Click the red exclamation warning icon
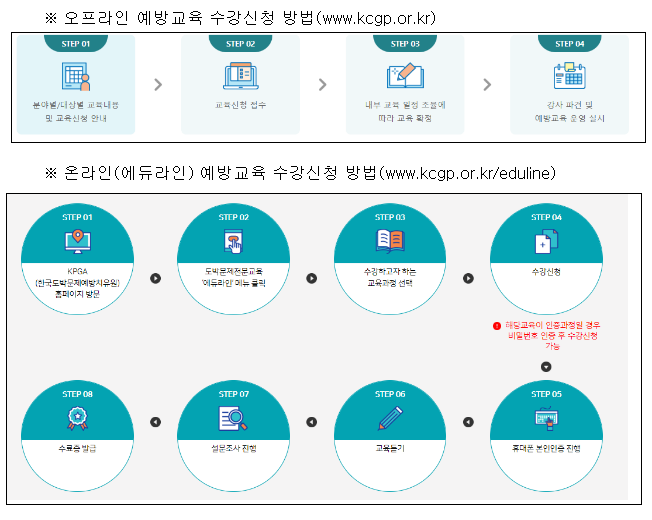This screenshot has height=520, width=652. 496,326
